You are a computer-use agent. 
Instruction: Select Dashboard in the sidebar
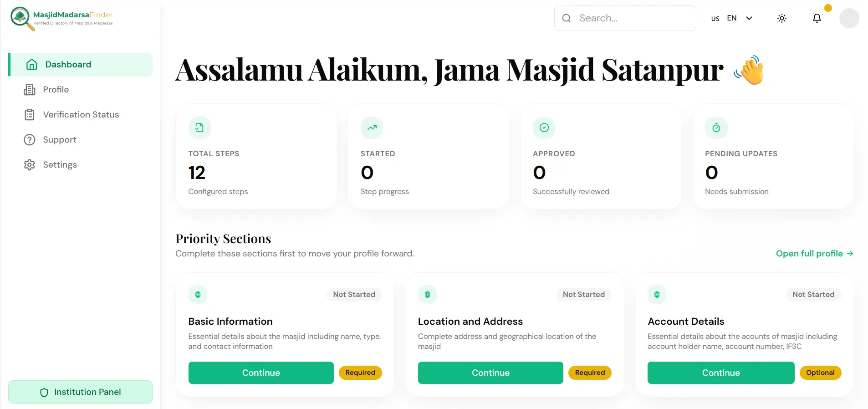[81, 65]
